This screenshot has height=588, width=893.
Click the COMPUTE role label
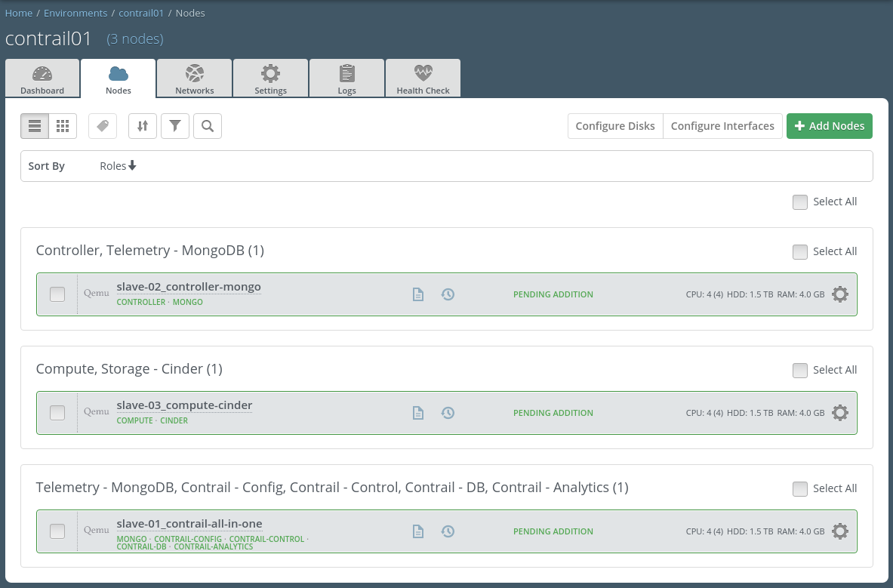134,420
